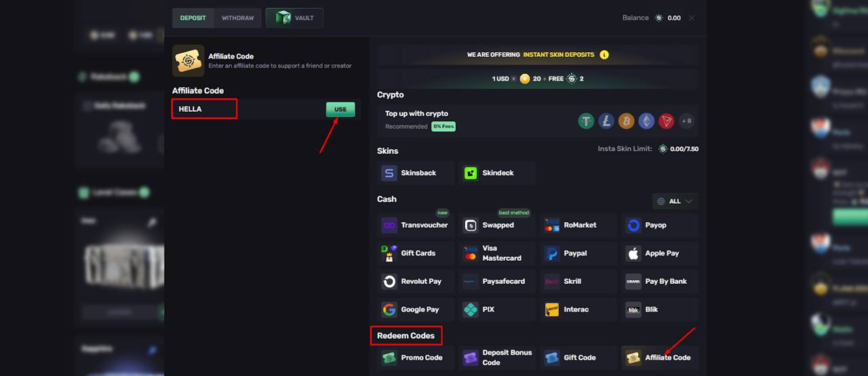The height and width of the screenshot is (376, 868).
Task: Close the deposit dialog with X
Action: 692,18
